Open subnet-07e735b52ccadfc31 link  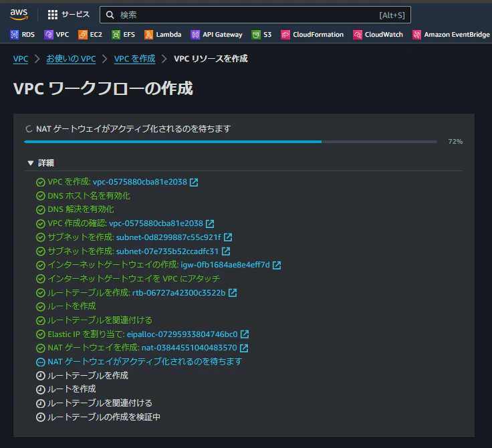[167, 251]
